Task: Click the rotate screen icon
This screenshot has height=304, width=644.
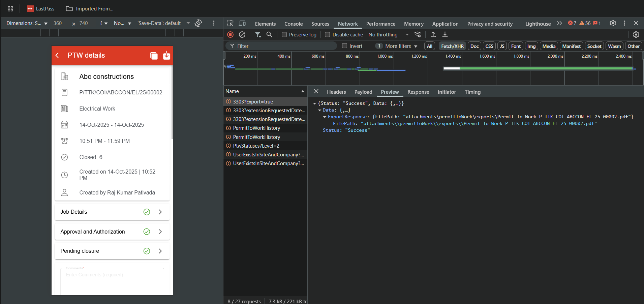Action: (198, 23)
